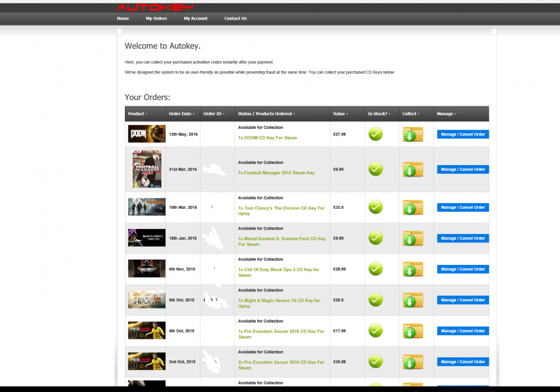
Task: Click in-stock checkmark for Black Ops 3 order
Action: pos(376,269)
